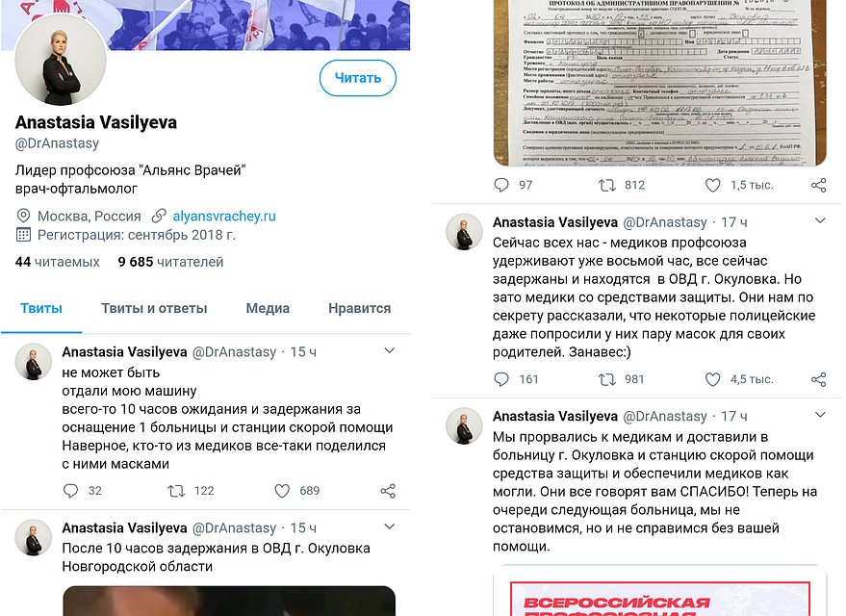The width and height of the screenshot is (846, 616).
Task: Switch to the 'Твиты и ответы' tab
Action: coord(154,308)
